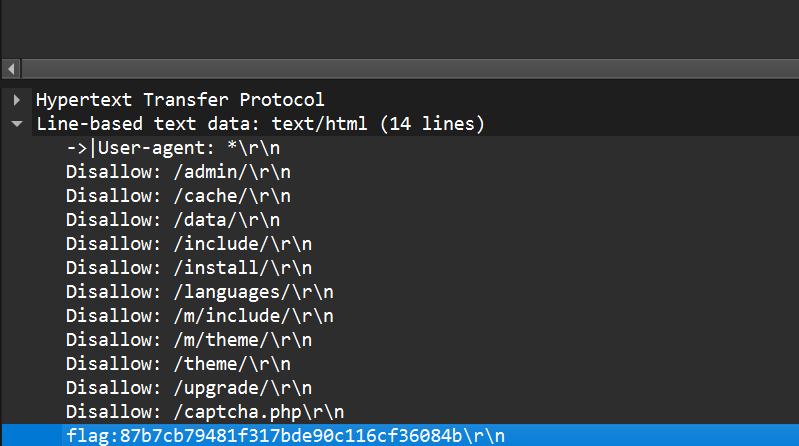The width and height of the screenshot is (799, 446).
Task: Expand the Hypertext Transfer Protocol section
Action: 17,100
